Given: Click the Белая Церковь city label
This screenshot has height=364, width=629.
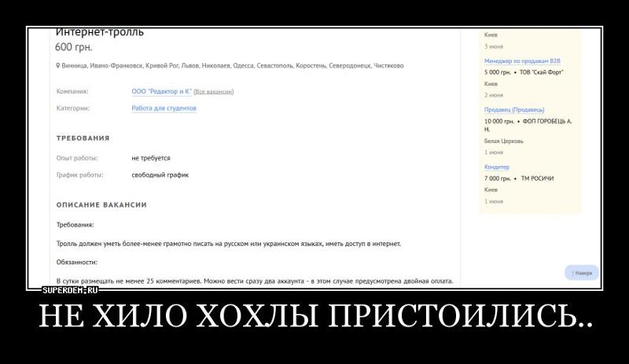Looking at the screenshot, I should (x=504, y=141).
